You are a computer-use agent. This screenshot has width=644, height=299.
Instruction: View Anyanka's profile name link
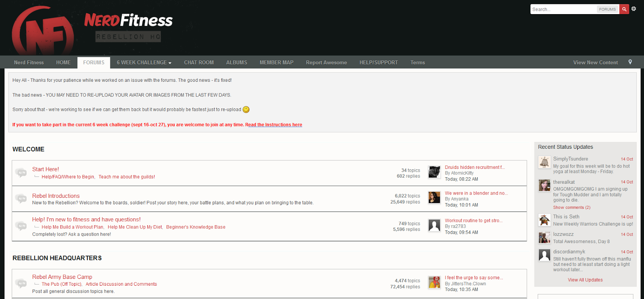(x=459, y=199)
